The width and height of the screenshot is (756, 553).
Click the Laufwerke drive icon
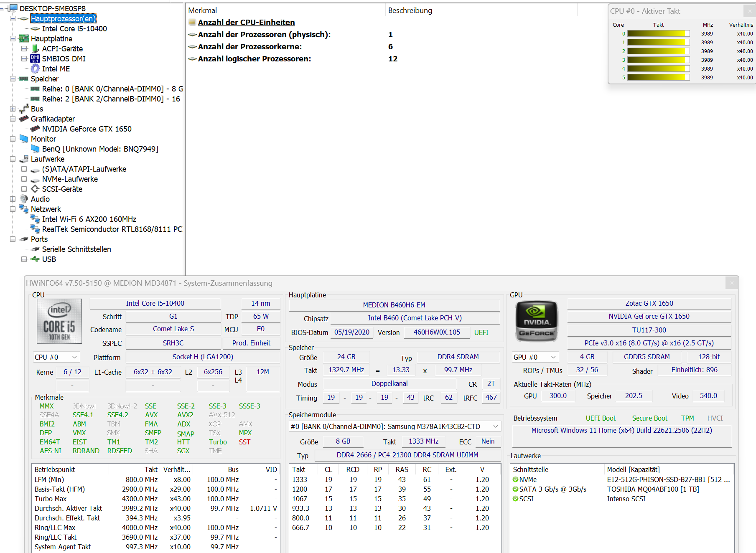click(x=24, y=159)
